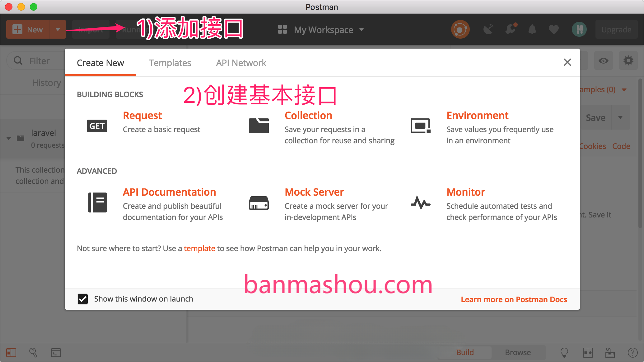
Task: Switch to the History tab in sidebar
Action: (47, 83)
